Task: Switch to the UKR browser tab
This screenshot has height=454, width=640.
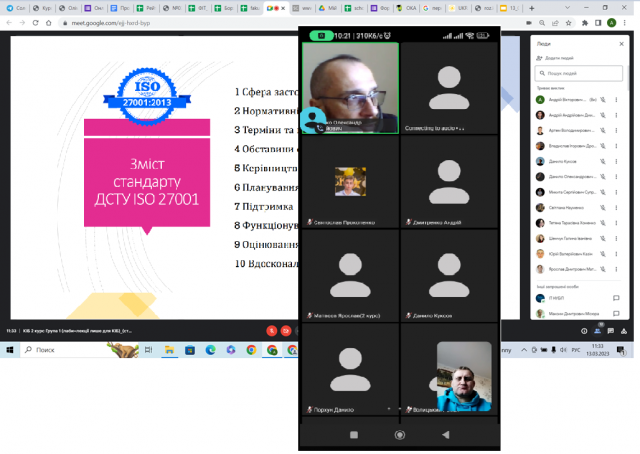Action: 458,8
